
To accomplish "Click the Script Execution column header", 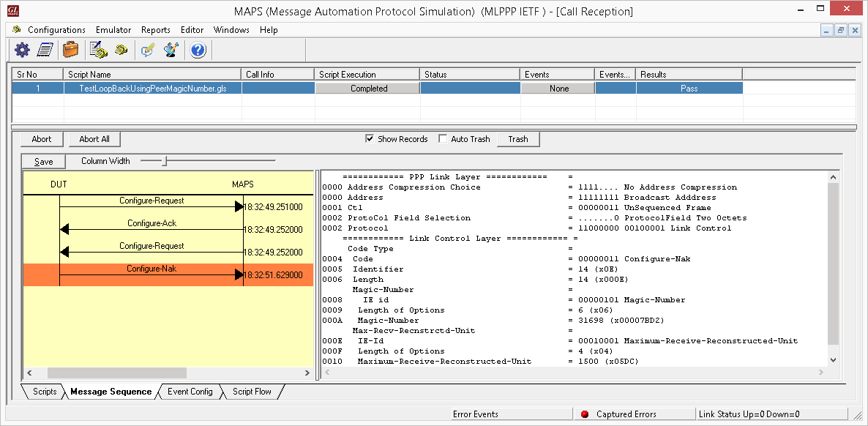I will pos(367,74).
